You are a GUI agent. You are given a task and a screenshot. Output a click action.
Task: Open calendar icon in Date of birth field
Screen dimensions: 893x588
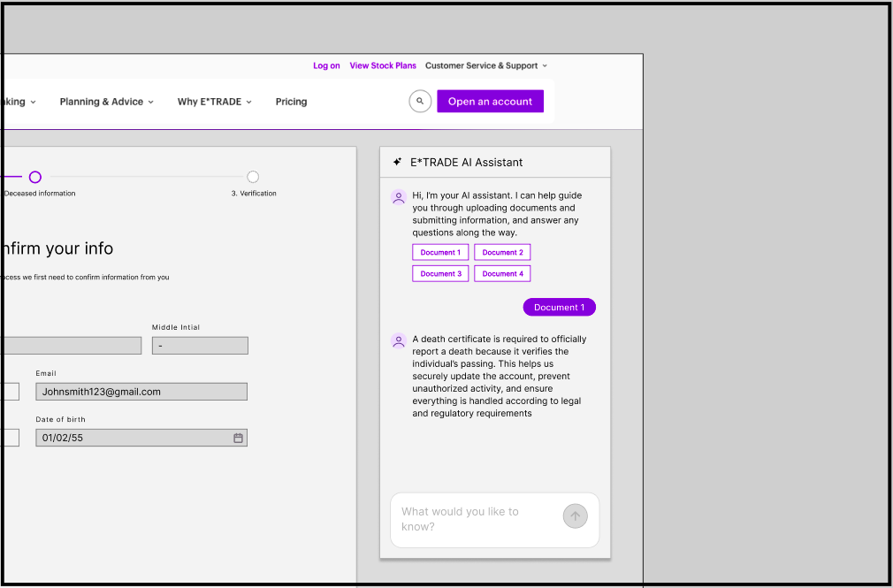click(238, 438)
